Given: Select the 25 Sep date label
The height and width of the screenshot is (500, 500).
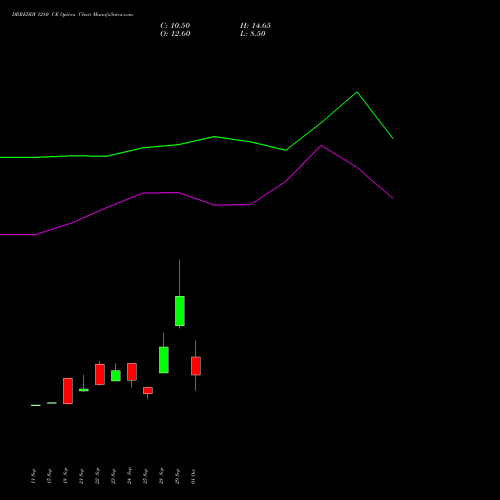Looking at the screenshot, I should (145, 476).
